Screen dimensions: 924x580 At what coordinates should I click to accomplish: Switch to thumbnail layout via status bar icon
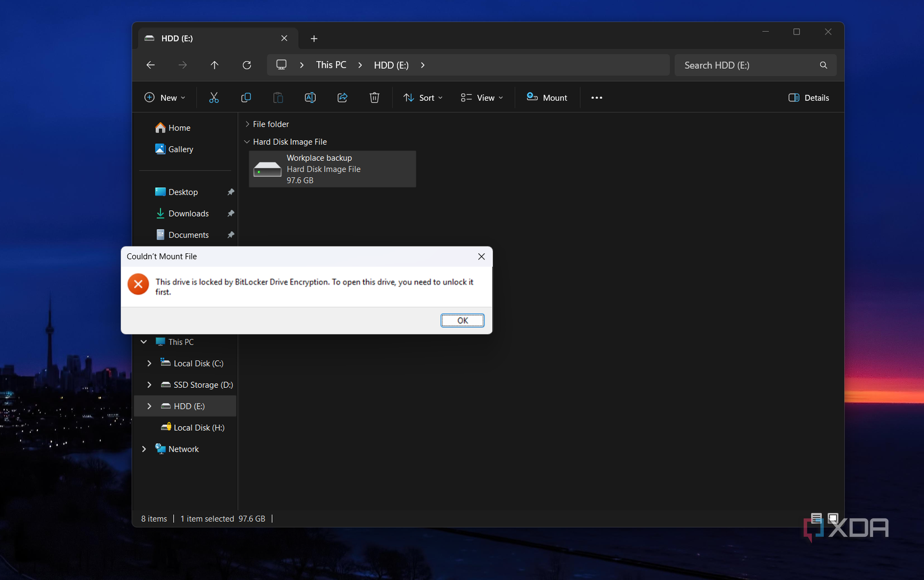point(833,518)
